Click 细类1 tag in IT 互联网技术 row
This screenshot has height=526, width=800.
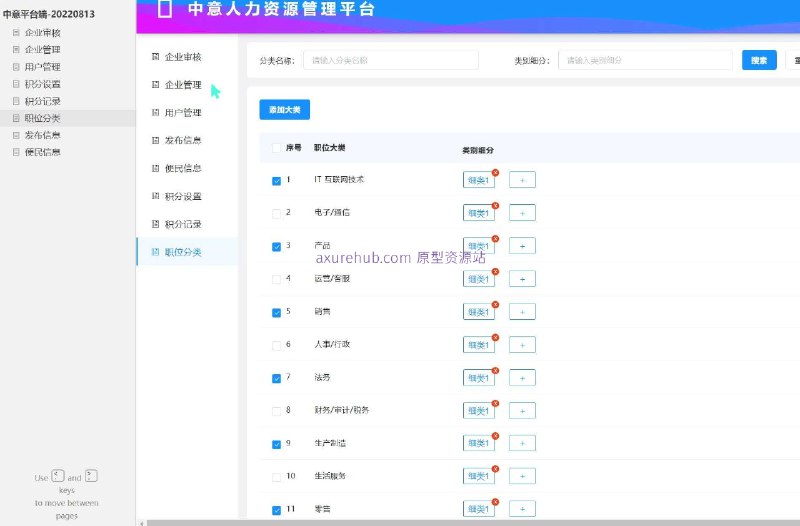(x=478, y=181)
